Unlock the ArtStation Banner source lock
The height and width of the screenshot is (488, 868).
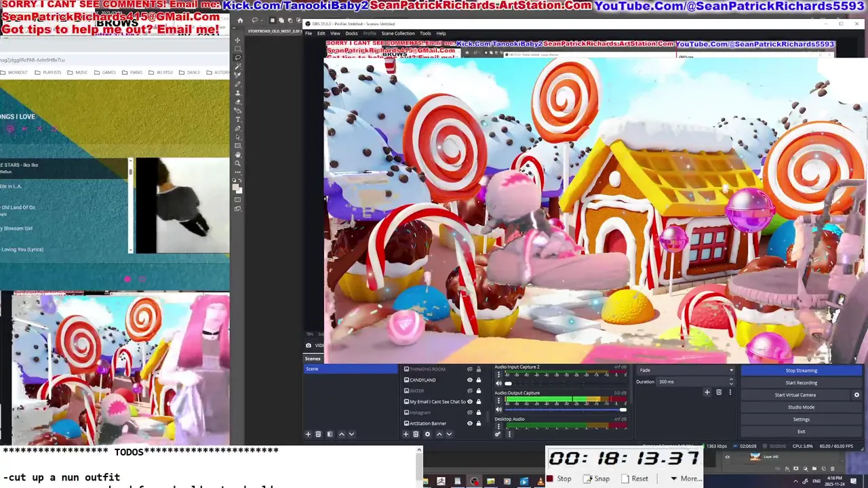coord(479,423)
